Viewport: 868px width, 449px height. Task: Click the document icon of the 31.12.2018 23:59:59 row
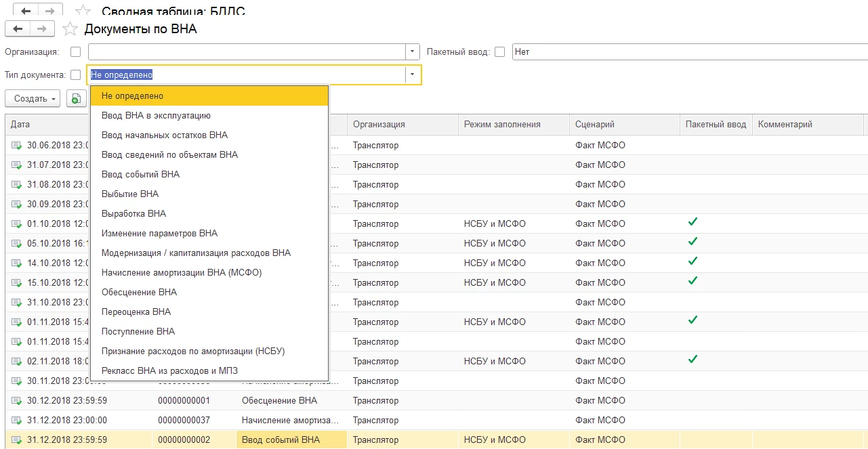[16, 440]
